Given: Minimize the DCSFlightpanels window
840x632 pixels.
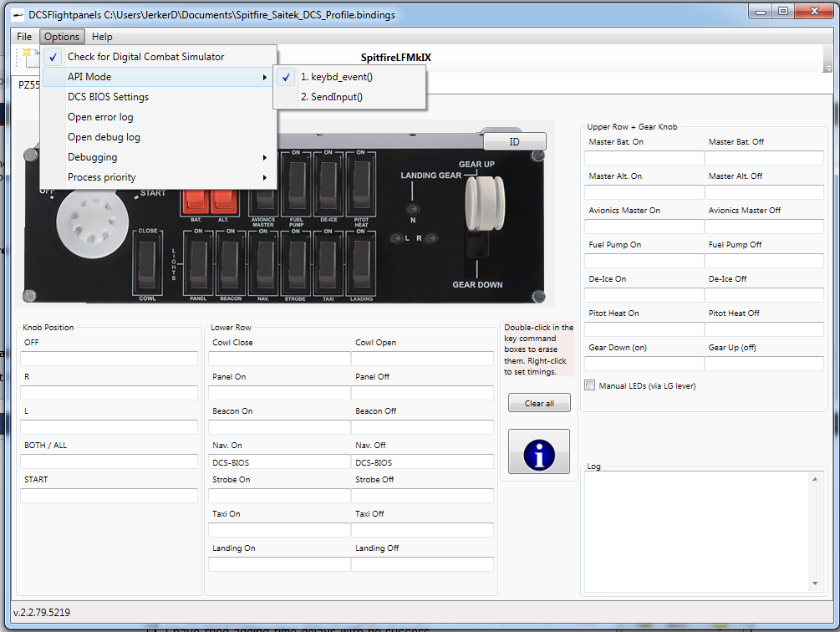Looking at the screenshot, I should coord(760,11).
